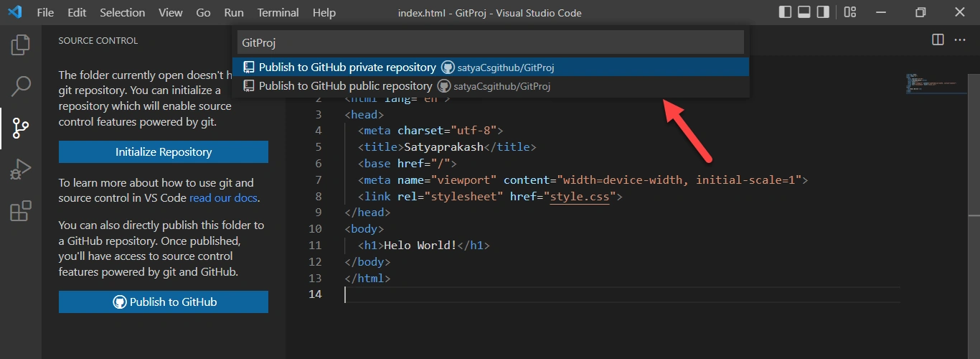
Task: Click the blue Publish to GitHub button
Action: point(164,302)
